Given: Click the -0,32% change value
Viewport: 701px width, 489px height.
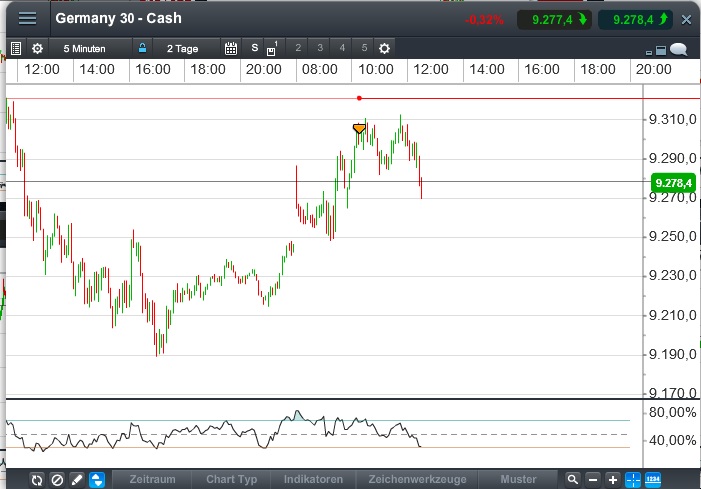Looking at the screenshot, I should point(484,20).
